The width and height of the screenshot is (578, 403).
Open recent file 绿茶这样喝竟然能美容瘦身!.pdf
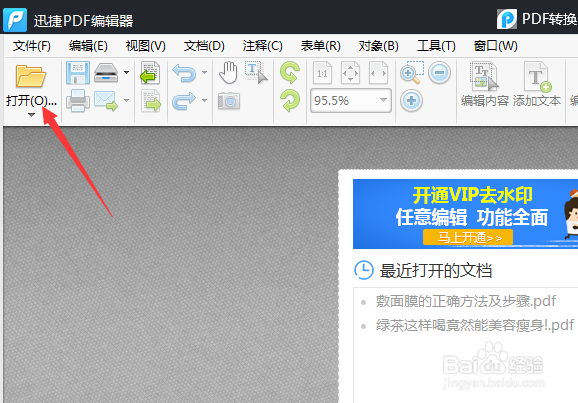point(475,325)
